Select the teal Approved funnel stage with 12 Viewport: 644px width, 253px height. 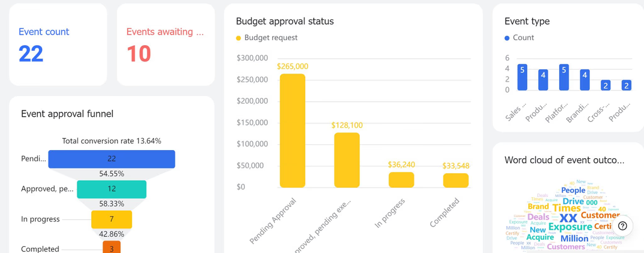(112, 189)
